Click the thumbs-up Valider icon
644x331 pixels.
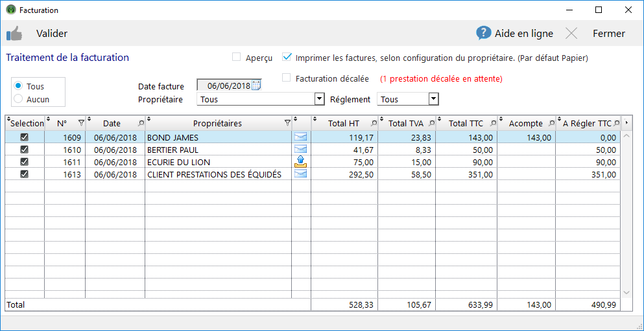tap(14, 34)
